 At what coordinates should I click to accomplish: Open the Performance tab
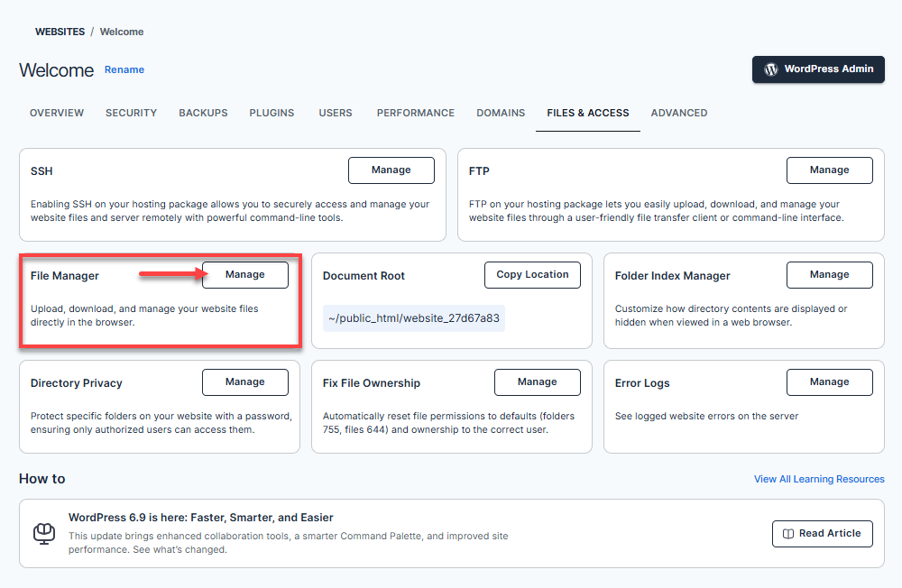click(x=415, y=114)
